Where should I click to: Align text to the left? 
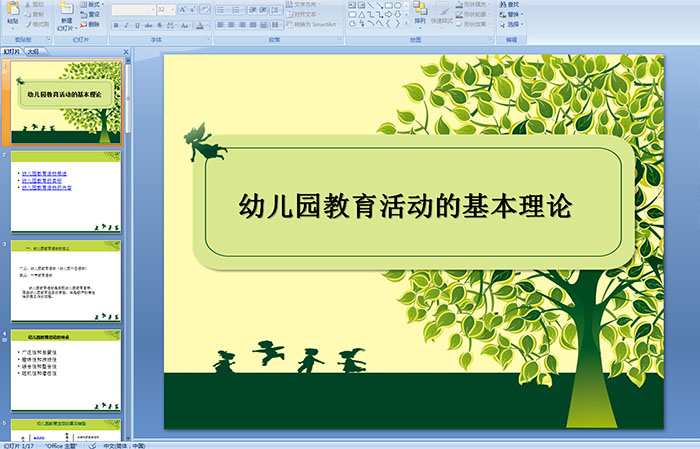pyautogui.click(x=221, y=25)
